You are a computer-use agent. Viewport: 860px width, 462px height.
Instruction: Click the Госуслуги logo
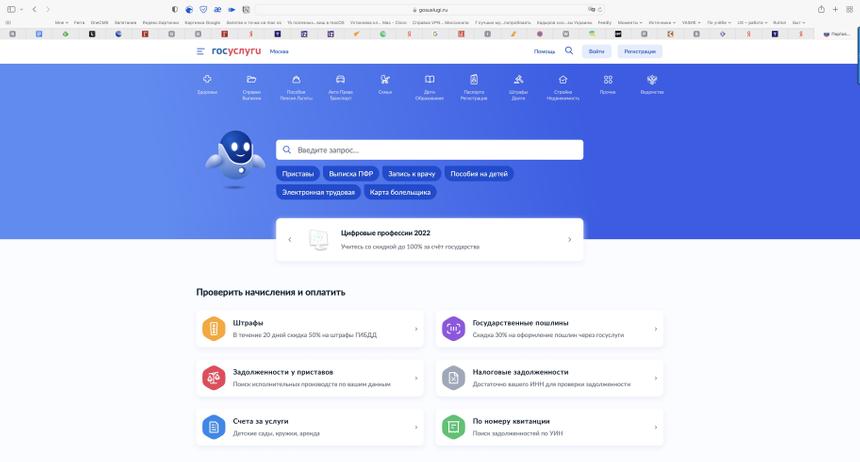[x=236, y=50]
